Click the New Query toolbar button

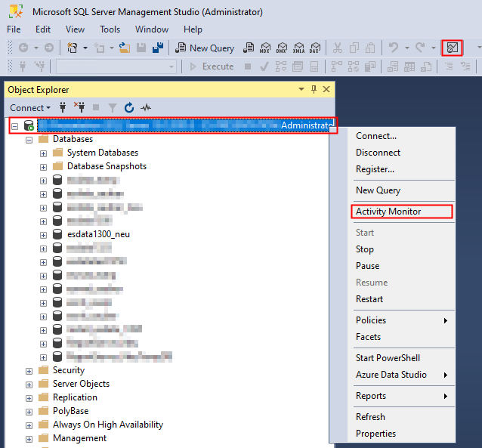click(x=205, y=48)
